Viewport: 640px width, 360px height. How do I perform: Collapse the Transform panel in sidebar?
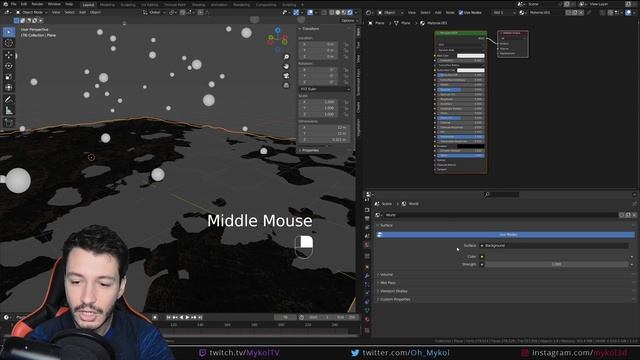310,29
